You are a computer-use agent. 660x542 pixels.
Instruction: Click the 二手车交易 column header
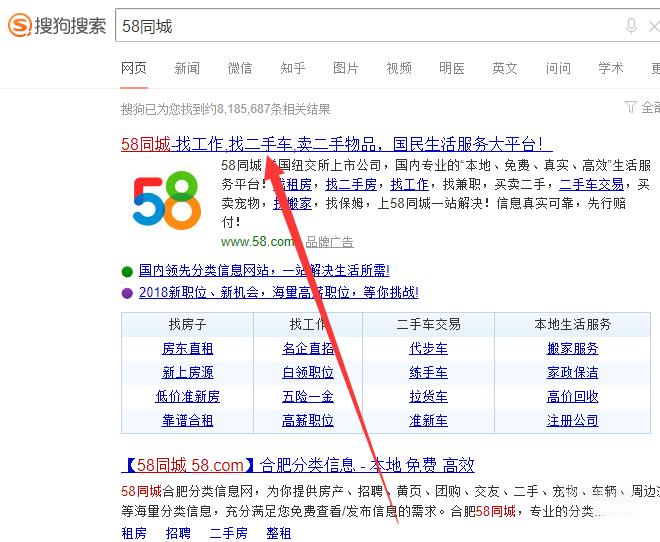pos(428,324)
